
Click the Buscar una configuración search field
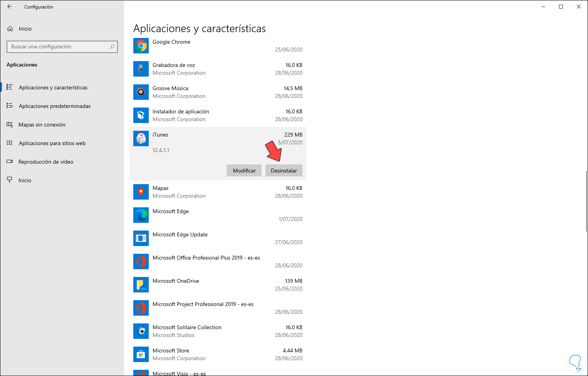coord(62,47)
